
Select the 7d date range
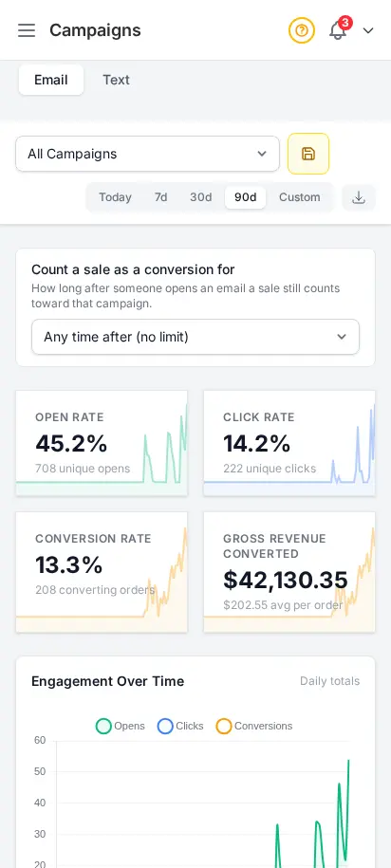pyautogui.click(x=160, y=197)
